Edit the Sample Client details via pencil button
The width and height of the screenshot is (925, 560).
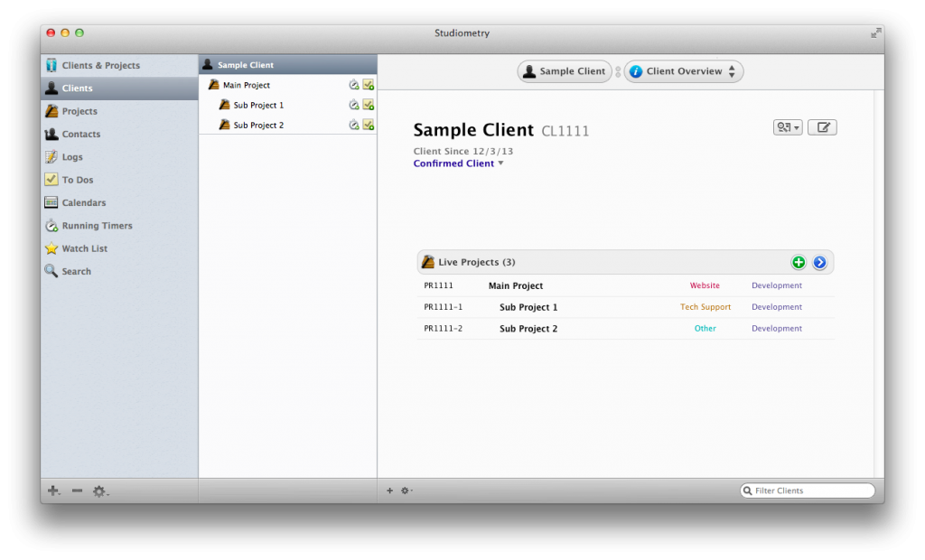tap(822, 126)
